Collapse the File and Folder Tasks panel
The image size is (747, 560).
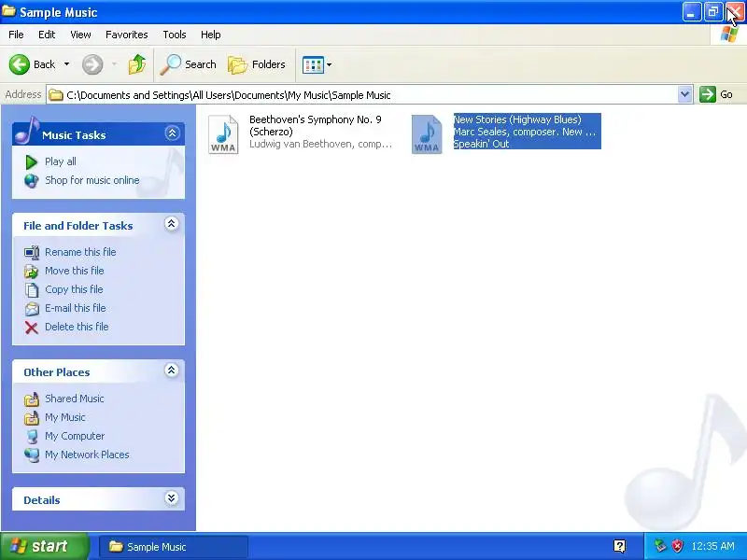click(x=172, y=223)
